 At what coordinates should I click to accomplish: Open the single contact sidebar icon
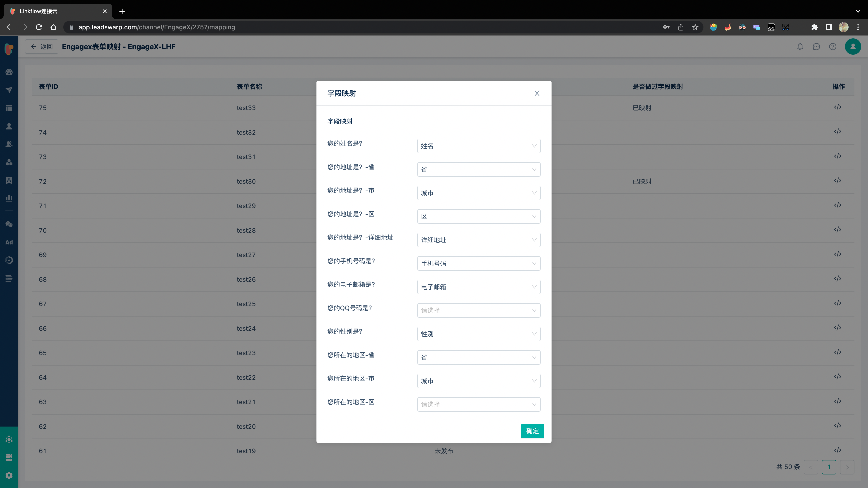tap(9, 126)
